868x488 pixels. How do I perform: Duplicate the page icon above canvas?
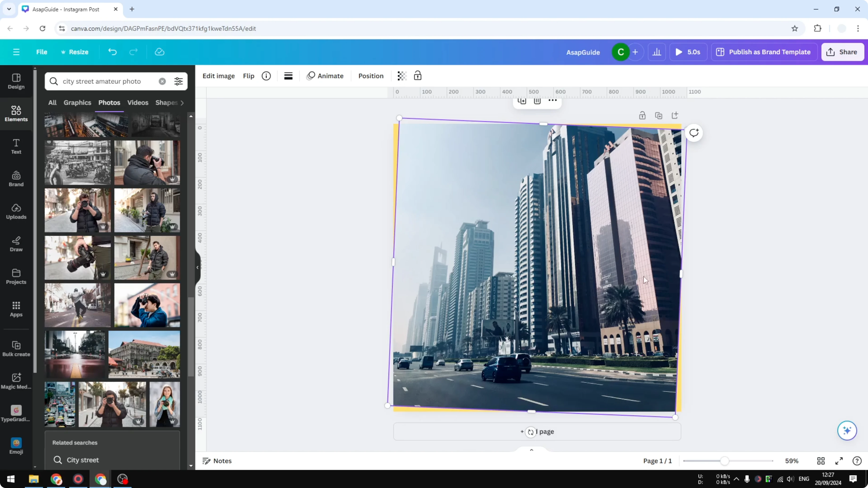658,116
